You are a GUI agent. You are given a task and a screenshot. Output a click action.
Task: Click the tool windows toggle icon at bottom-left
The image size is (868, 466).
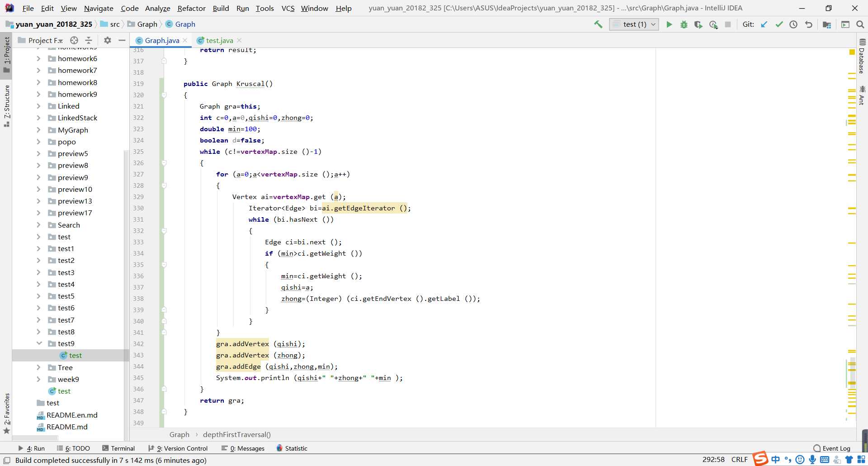6,460
